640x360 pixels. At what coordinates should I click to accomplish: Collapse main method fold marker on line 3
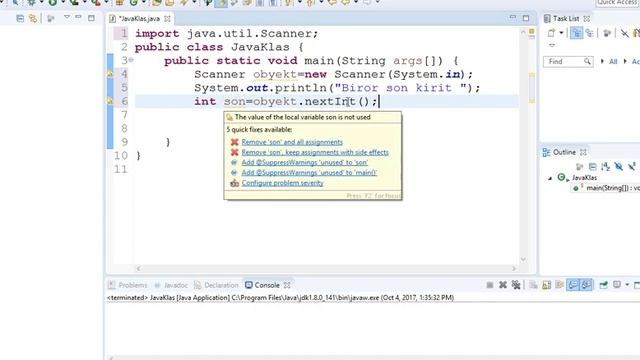131,60
